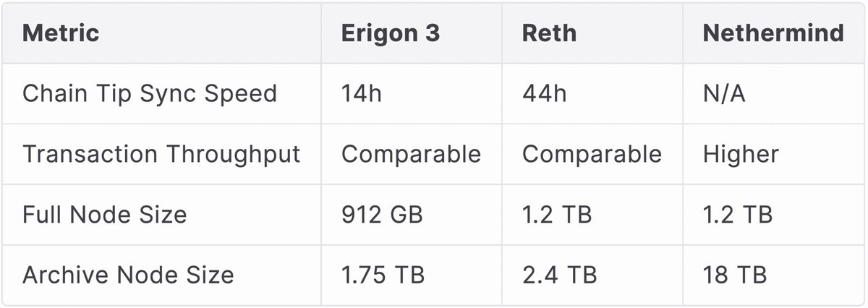Select Reth's Comparable throughput cell
The height and width of the screenshot is (308, 868).
[592, 154]
